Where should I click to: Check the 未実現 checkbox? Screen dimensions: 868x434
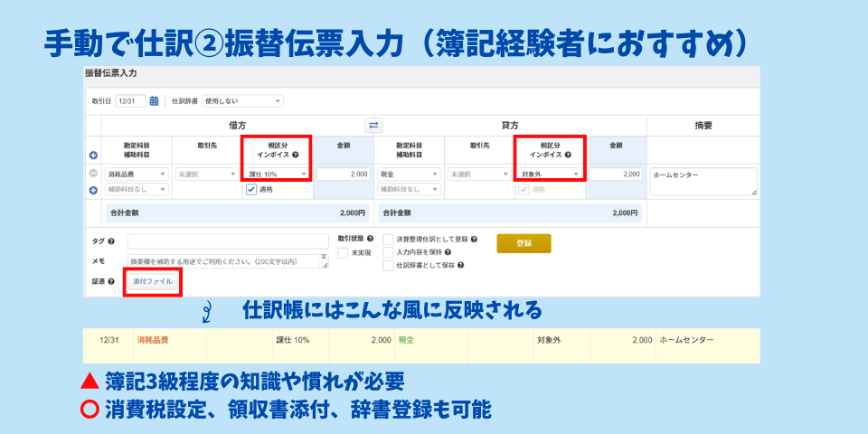tap(343, 252)
